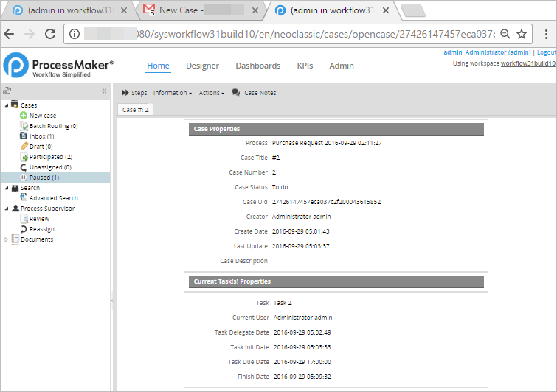
Task: Open the Actions dropdown menu
Action: [211, 93]
